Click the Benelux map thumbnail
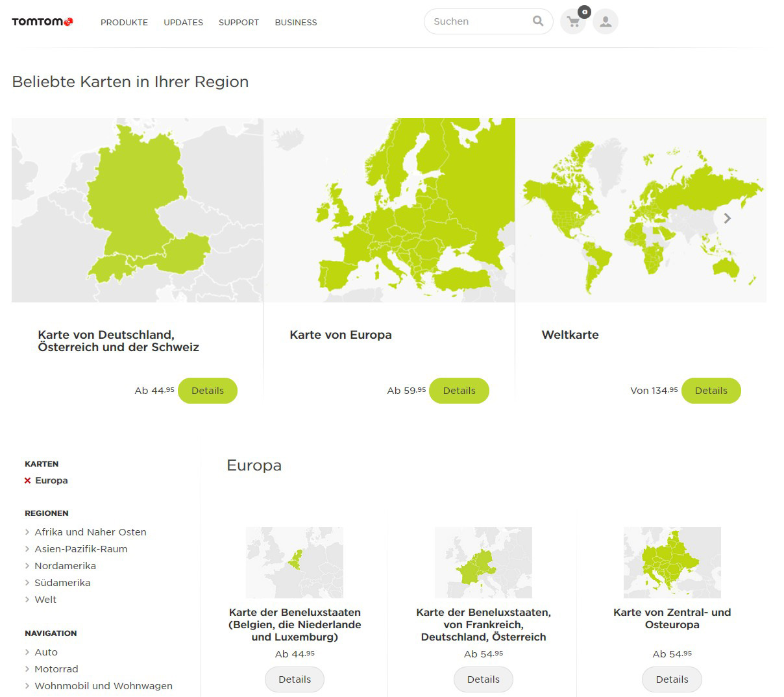The width and height of the screenshot is (784, 697). pos(295,562)
